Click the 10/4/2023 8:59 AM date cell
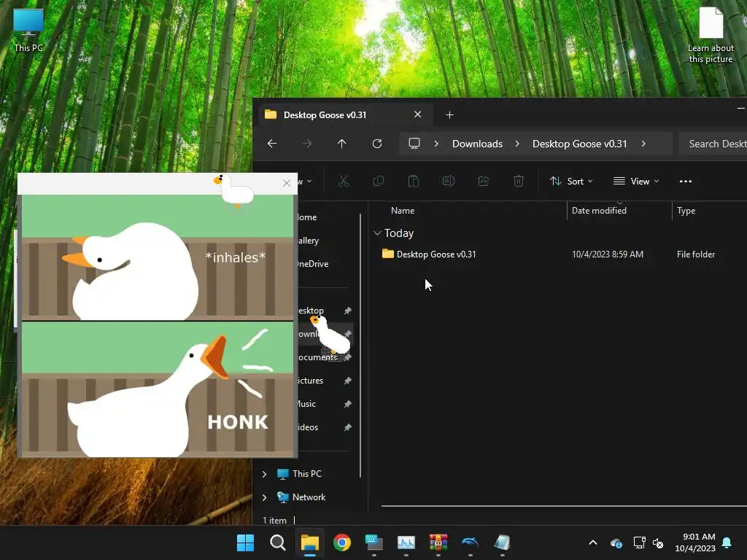The height and width of the screenshot is (560, 747). pyautogui.click(x=608, y=254)
